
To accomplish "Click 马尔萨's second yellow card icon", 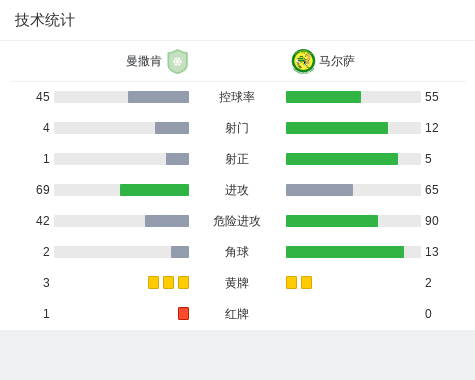I will click(306, 282).
